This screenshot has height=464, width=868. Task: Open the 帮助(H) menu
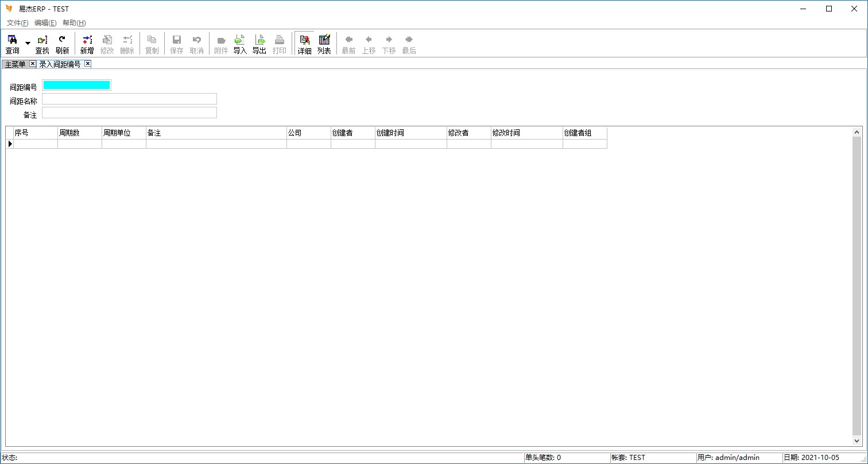click(x=74, y=23)
